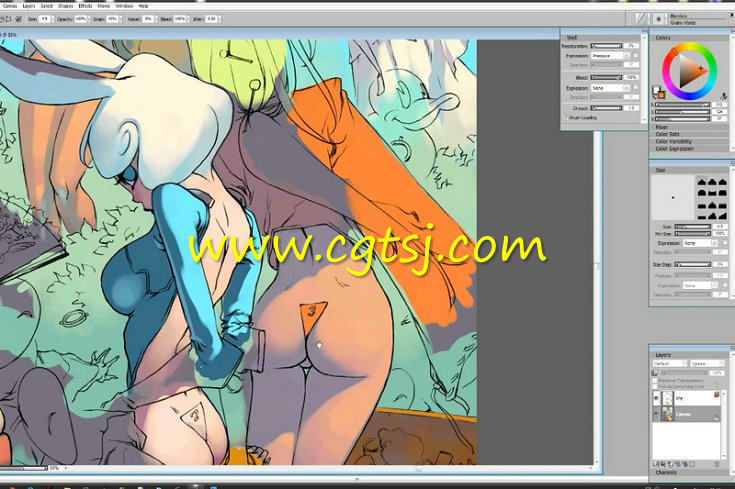Viewport: 735px width, 489px height.
Task: Select the first brush tip profile in the second row
Action: coord(702,193)
